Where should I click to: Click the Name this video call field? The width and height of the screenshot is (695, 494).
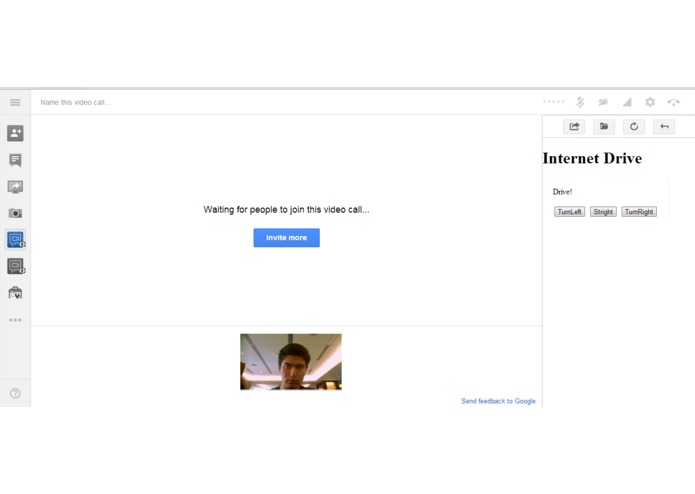point(75,102)
